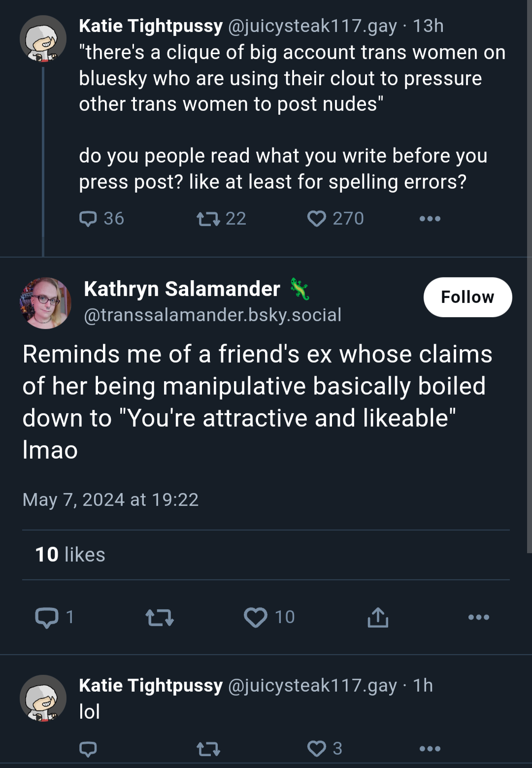Follow Kathryn Salamander
532x768 pixels.
tap(467, 297)
